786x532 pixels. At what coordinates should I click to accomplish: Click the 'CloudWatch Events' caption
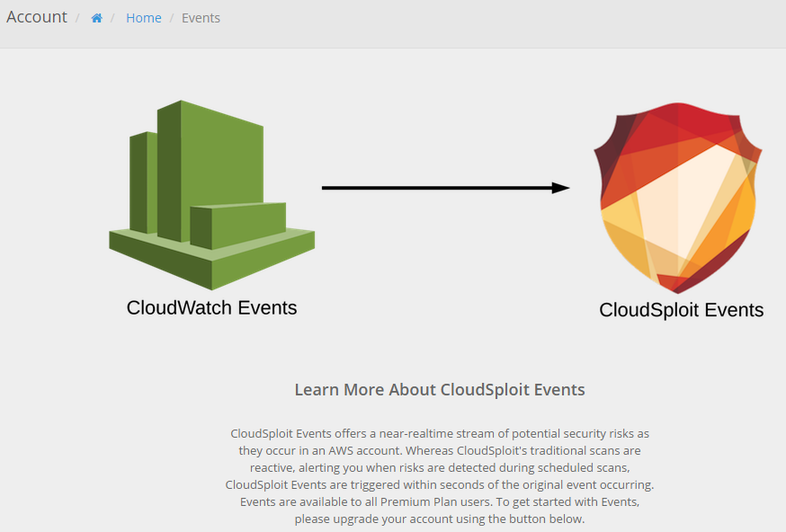click(211, 307)
